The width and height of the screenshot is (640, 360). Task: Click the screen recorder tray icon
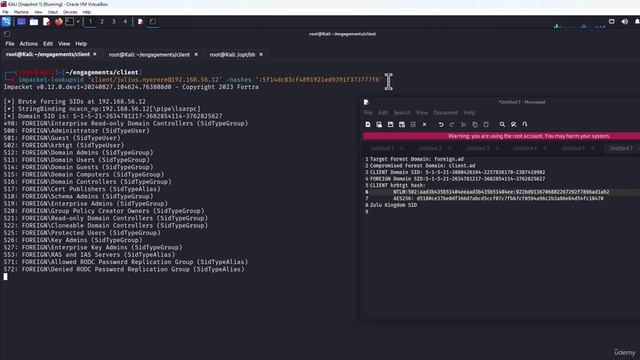pyautogui.click(x=611, y=22)
